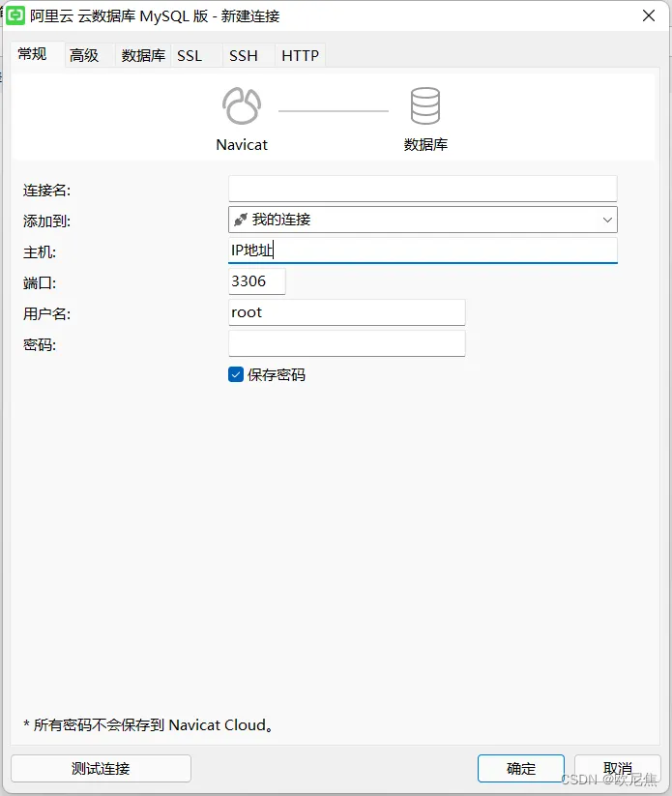Image resolution: width=672 pixels, height=796 pixels.
Task: Click the plug icon in 添加到 dropdown
Action: [x=241, y=220]
